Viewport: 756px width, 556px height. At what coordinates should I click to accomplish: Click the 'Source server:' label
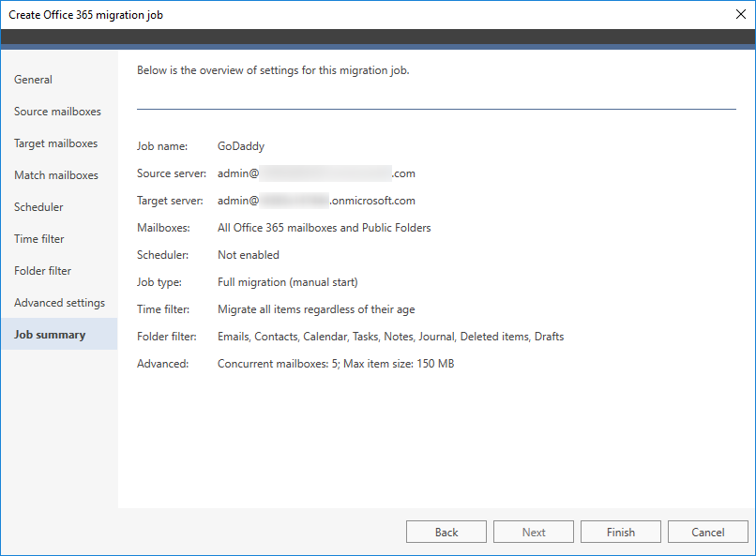(172, 173)
